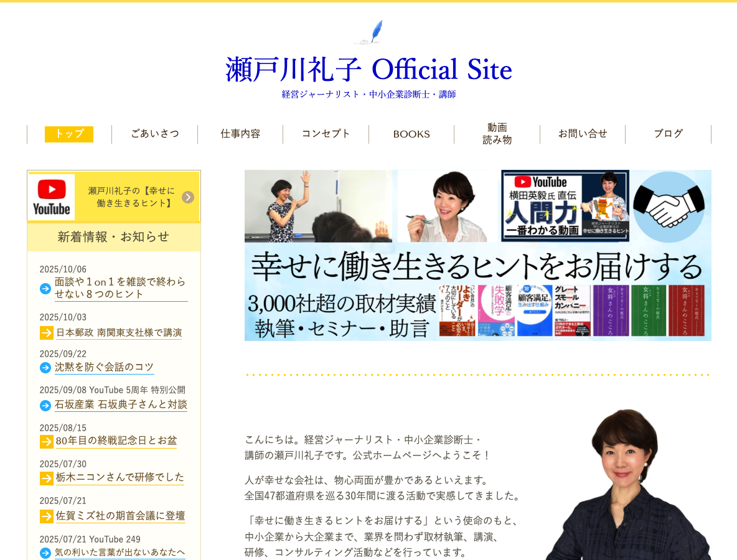
Task: Open the コンセプト navigation item
Action: tap(326, 134)
